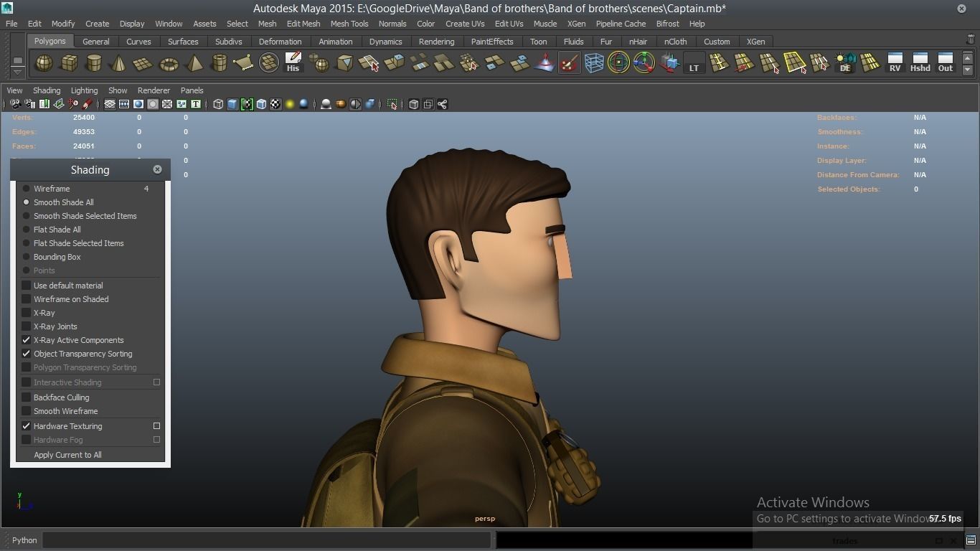Switch to the nCloth shelf tab

(x=675, y=42)
